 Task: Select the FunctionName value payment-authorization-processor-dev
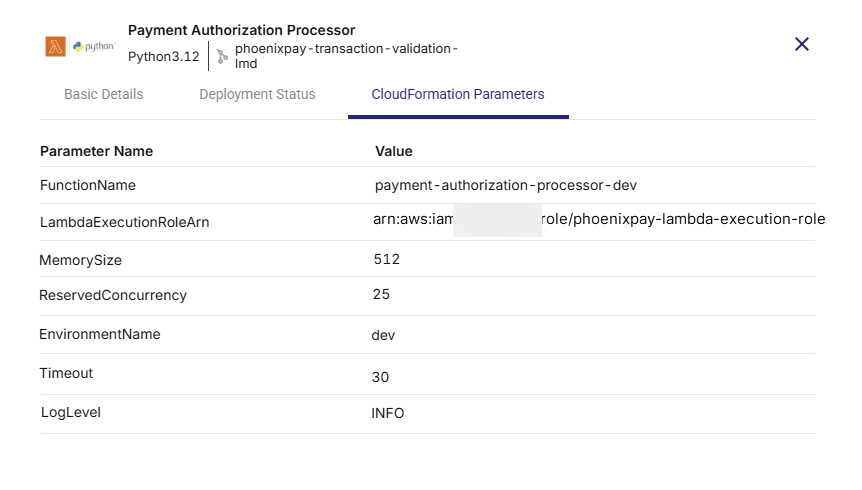[505, 185]
